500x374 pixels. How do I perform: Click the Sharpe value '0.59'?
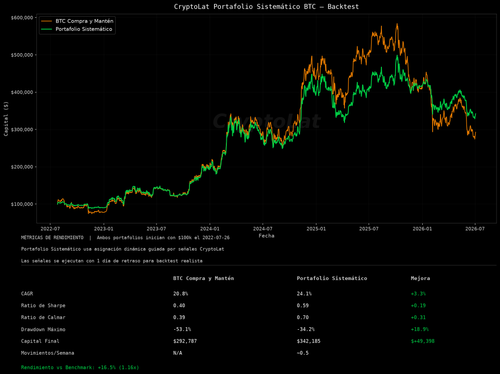click(303, 306)
